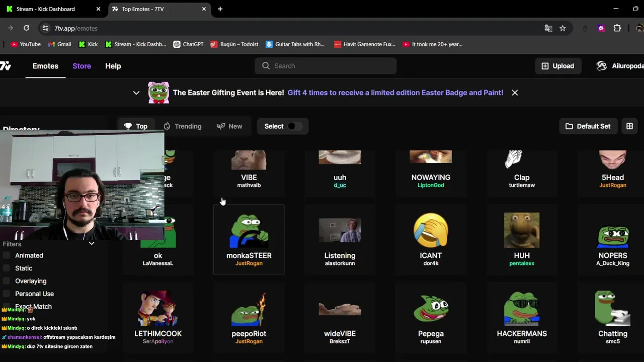644x362 pixels.
Task: Open the Emotes navigation item
Action: pos(45,66)
